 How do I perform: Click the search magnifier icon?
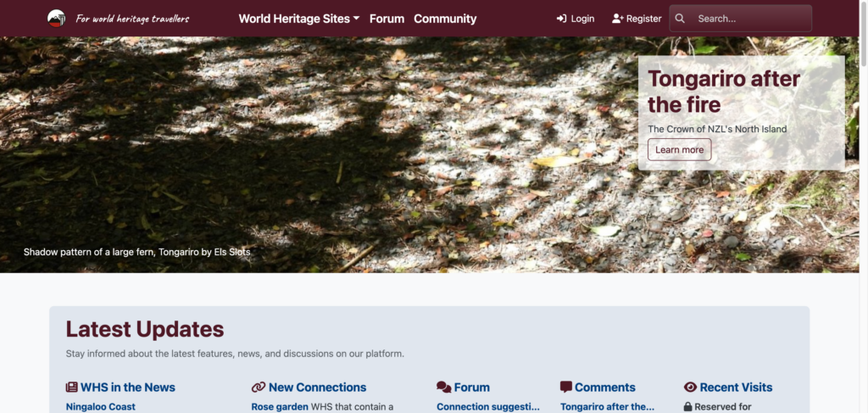[680, 19]
